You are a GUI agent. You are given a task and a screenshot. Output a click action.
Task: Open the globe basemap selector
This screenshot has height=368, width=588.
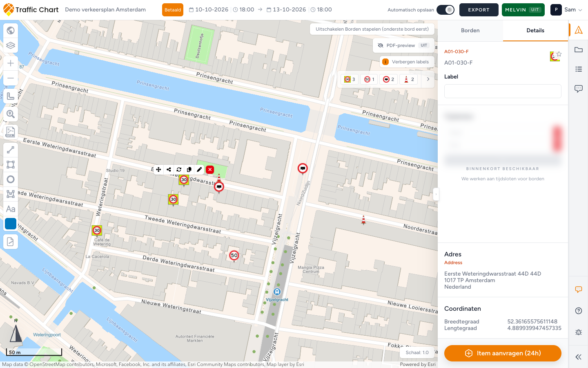[11, 30]
